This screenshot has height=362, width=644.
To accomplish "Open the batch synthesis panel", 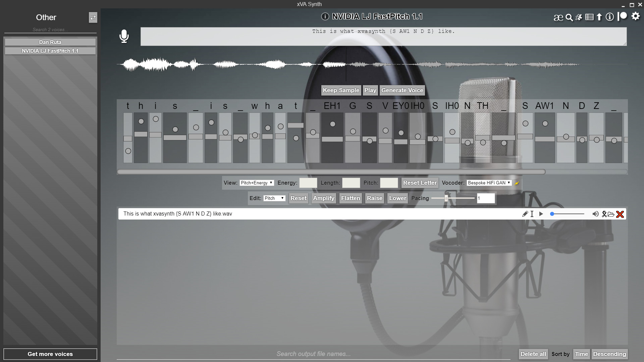I will (x=589, y=17).
